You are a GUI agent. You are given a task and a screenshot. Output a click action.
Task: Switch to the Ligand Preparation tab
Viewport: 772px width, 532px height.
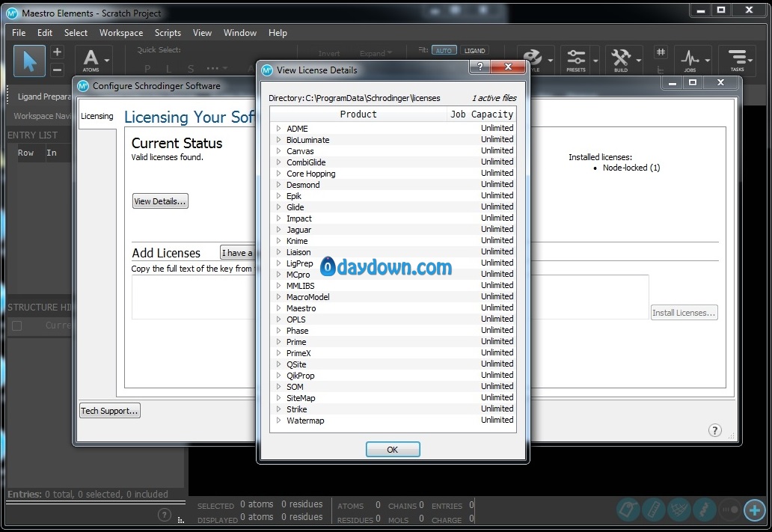click(44, 97)
